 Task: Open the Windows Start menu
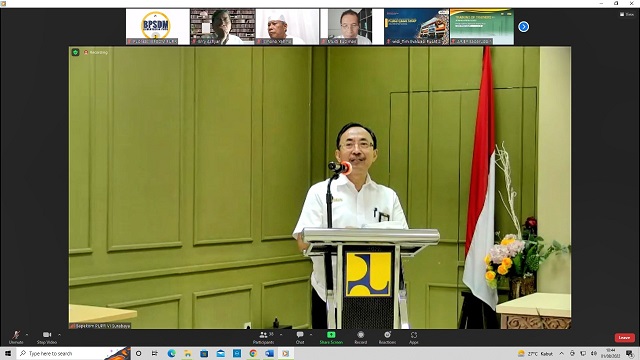(8, 353)
